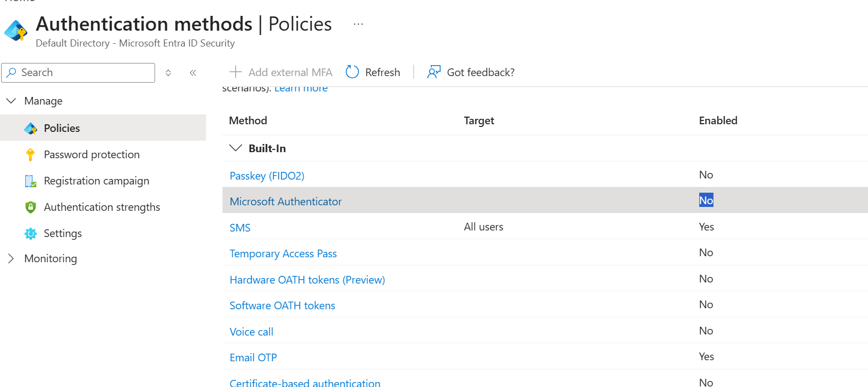Viewport: 868px width, 387px height.
Task: Open Microsoft Authenticator method
Action: tap(285, 201)
